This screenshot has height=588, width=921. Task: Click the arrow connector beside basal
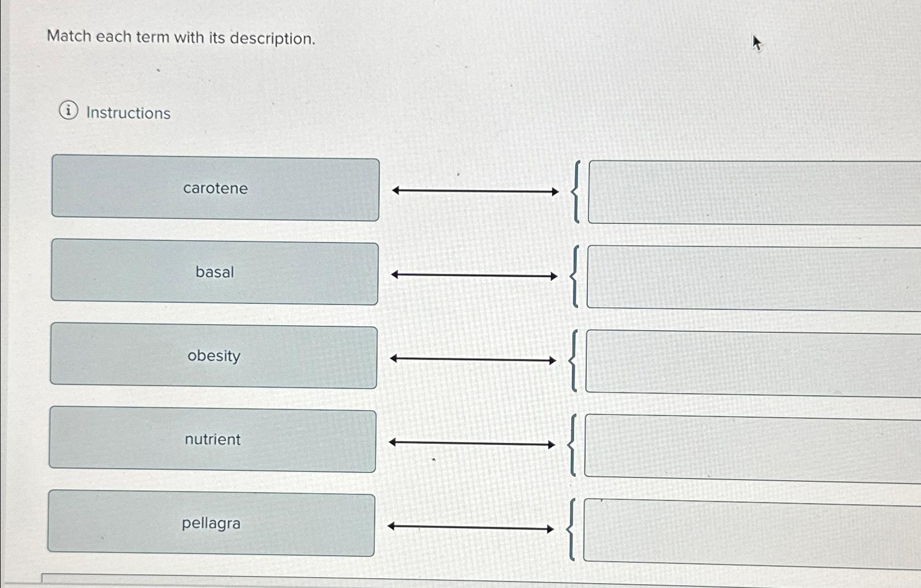(474, 274)
